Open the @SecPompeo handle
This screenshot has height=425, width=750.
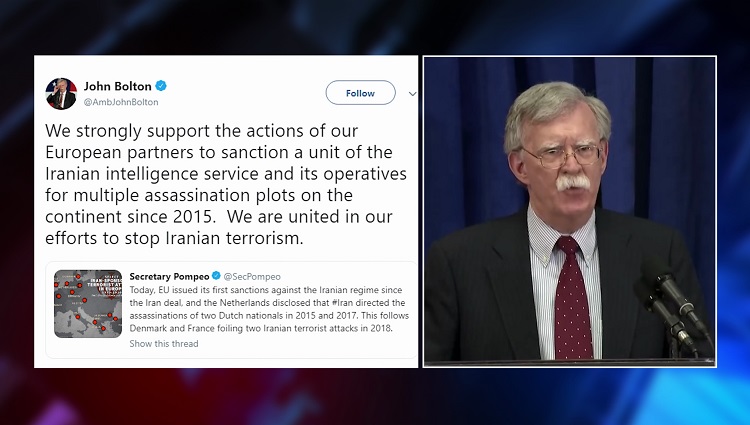(252, 276)
